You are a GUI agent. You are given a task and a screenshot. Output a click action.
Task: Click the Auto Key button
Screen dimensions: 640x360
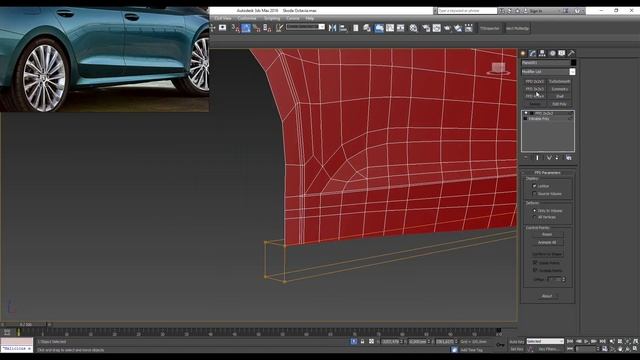tap(517, 342)
